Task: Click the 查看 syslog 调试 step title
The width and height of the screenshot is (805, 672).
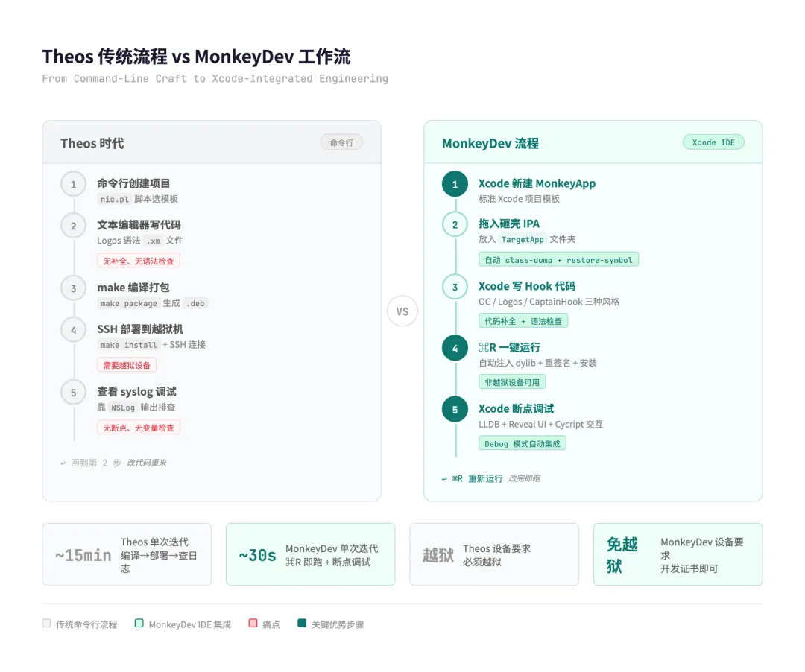Action: (x=136, y=391)
